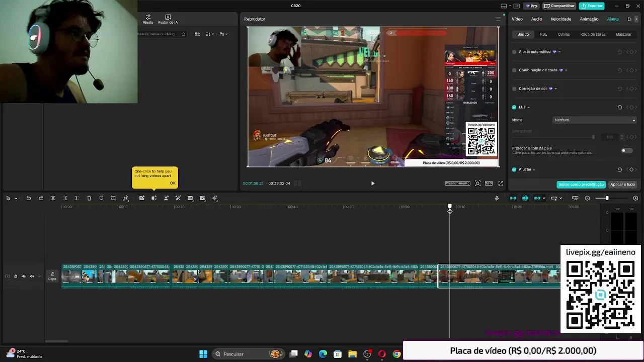Open the media sort options dropdown
This screenshot has height=362, width=644.
pyautogui.click(x=209, y=34)
